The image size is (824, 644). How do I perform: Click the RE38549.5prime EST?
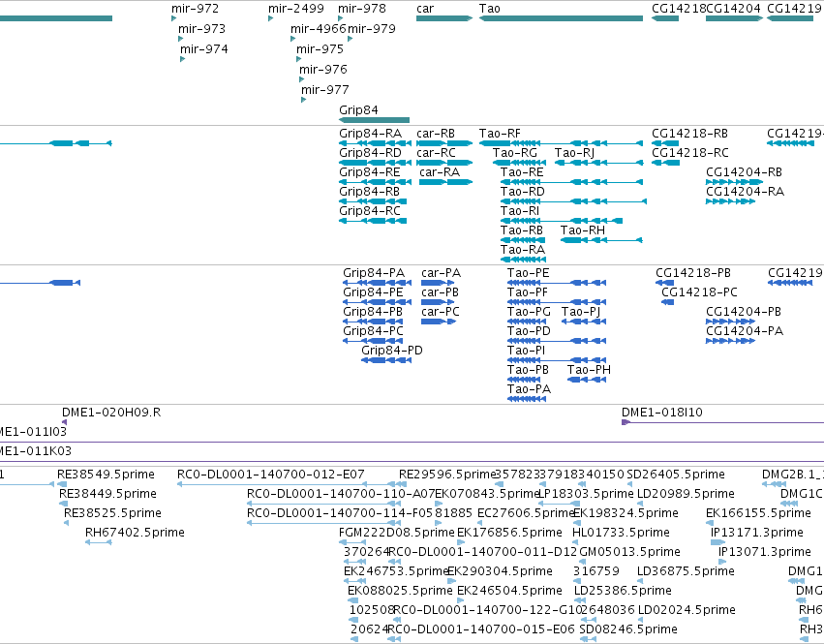point(62,485)
